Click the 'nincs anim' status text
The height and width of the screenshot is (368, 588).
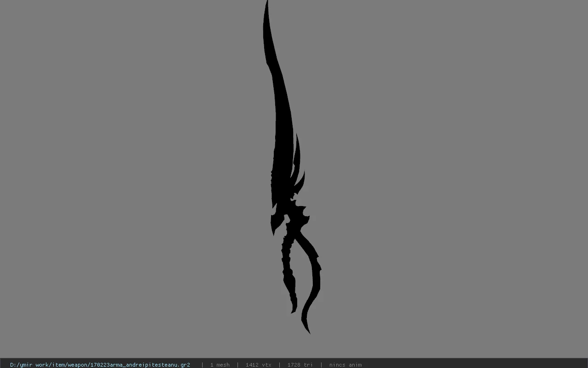(x=345, y=365)
